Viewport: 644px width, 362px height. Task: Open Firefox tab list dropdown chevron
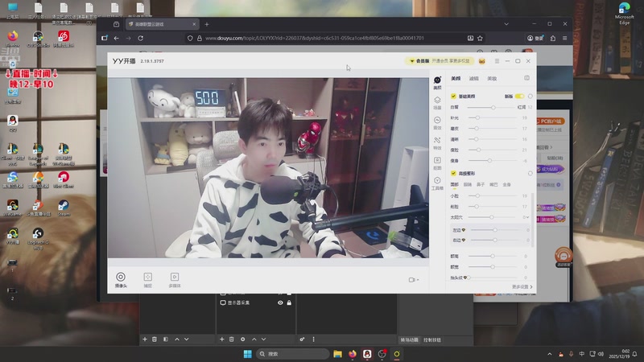click(506, 24)
